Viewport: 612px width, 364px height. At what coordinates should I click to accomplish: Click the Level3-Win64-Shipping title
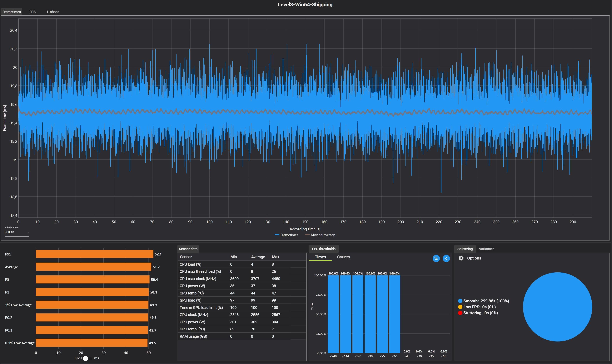pyautogui.click(x=305, y=5)
